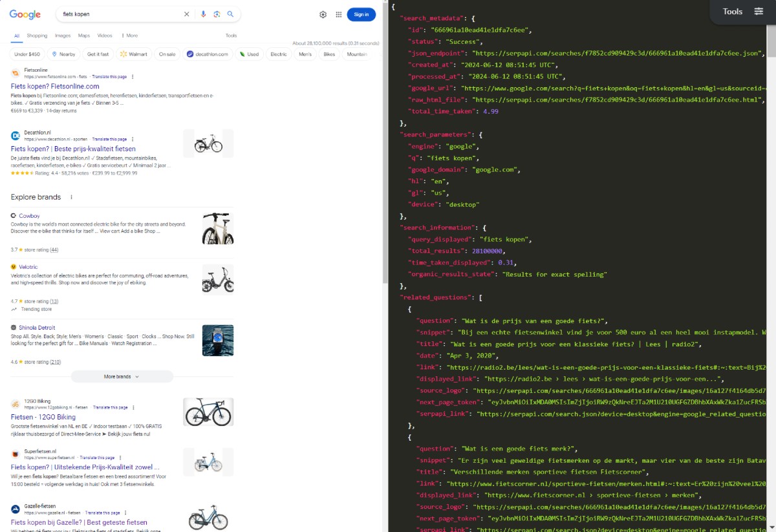776x532 pixels.
Task: Open the three-dot menu for Gazelle-fietsen result
Action: [126, 512]
